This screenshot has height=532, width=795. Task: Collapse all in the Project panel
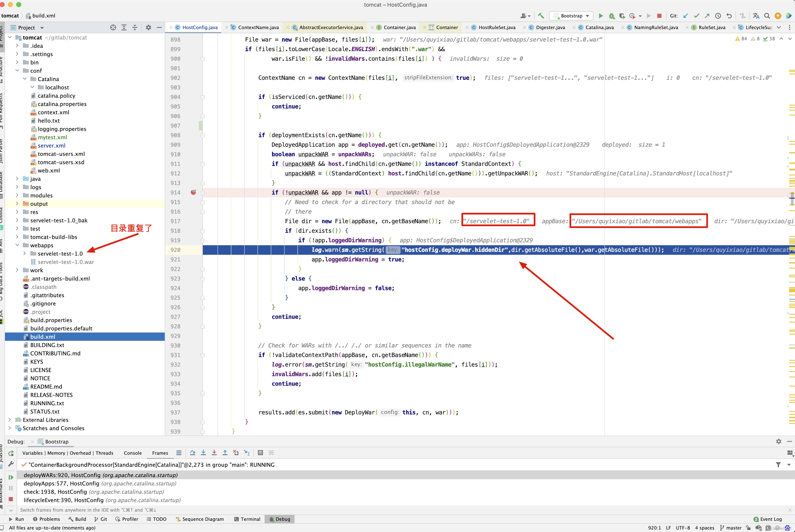135,27
